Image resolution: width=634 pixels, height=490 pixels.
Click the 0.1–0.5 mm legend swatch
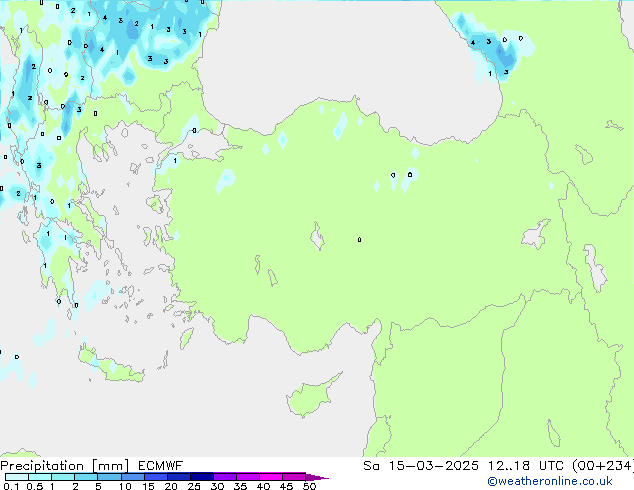17,477
